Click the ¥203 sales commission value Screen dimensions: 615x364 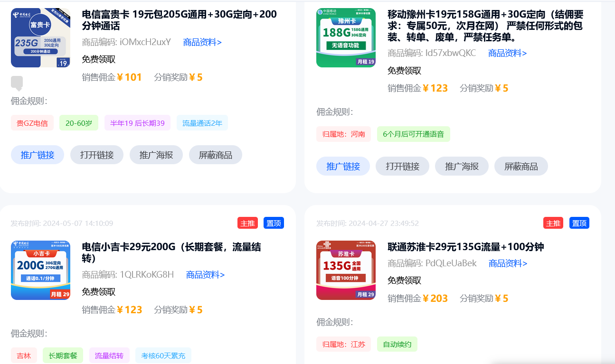435,298
